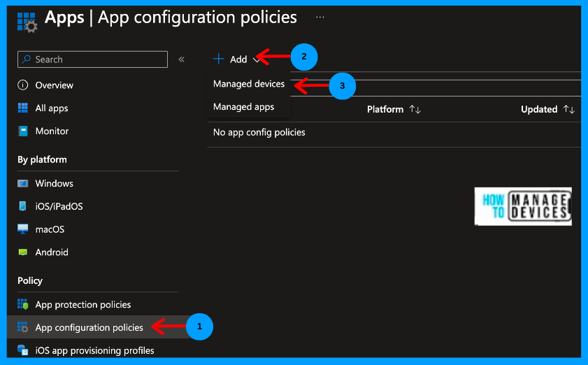Click the iOS/iPadOS device icon
Viewport: 588px width, 365px height.
pos(23,206)
